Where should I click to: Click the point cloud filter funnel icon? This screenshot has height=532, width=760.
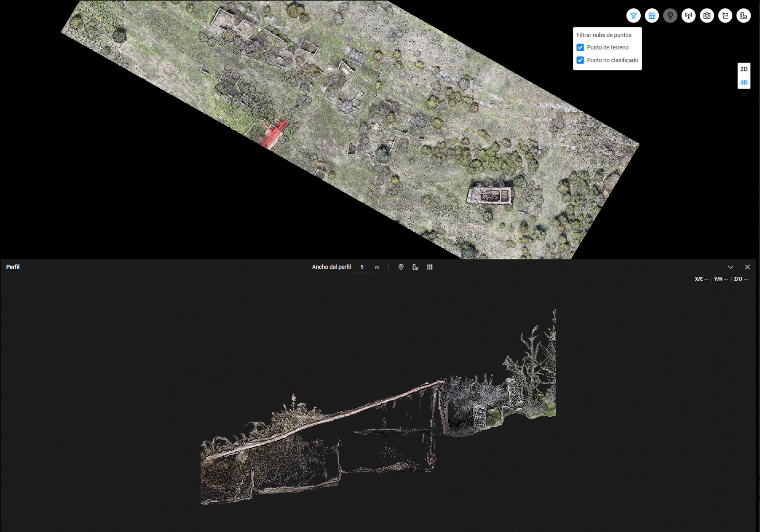633,16
